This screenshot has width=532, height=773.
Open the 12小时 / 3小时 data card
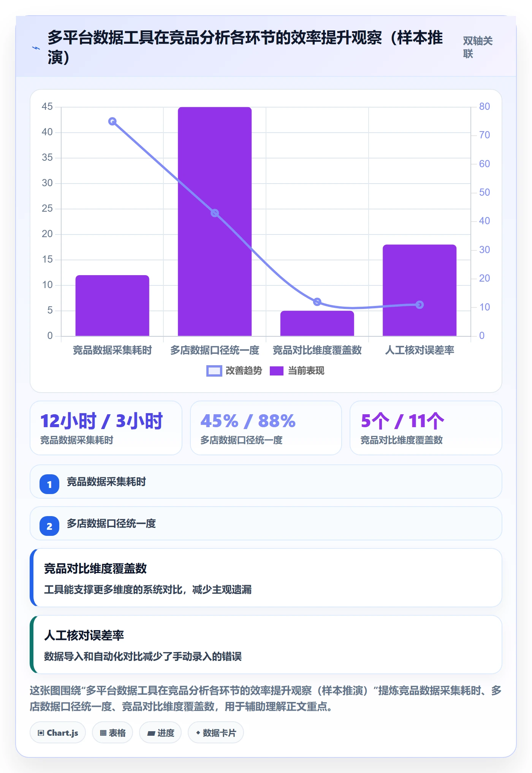106,428
